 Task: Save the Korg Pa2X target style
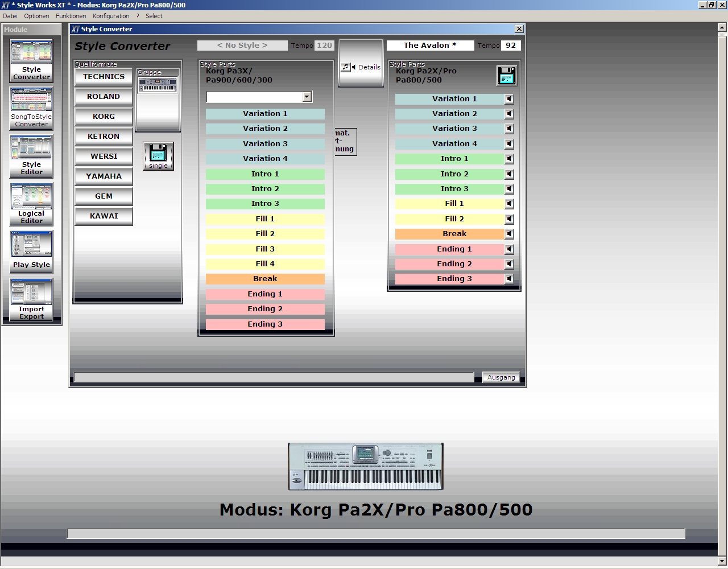pyautogui.click(x=506, y=76)
